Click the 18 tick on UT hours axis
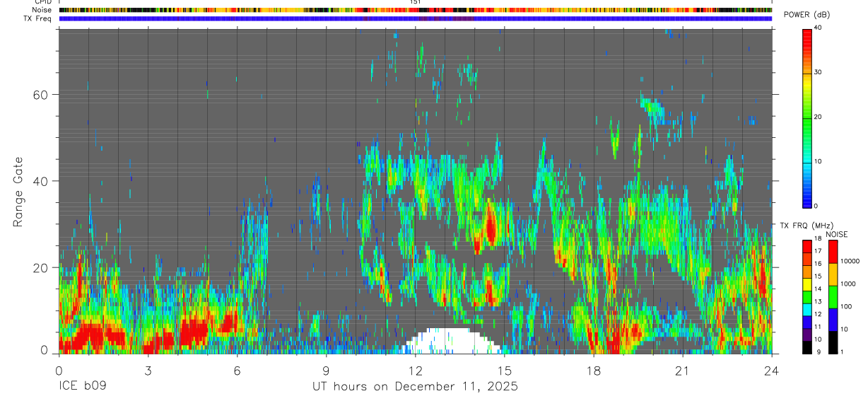 point(593,371)
